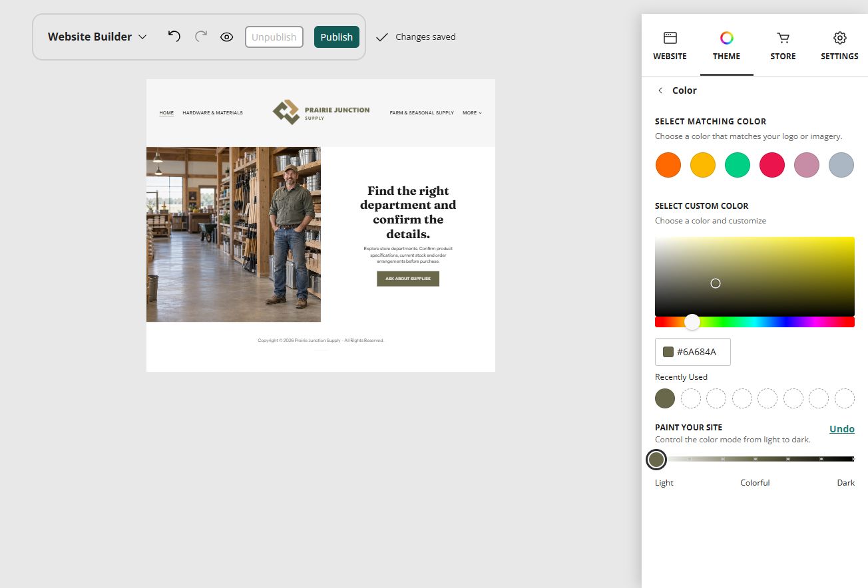Click the hex color input field
Image resolution: width=868 pixels, height=588 pixels.
coord(693,352)
